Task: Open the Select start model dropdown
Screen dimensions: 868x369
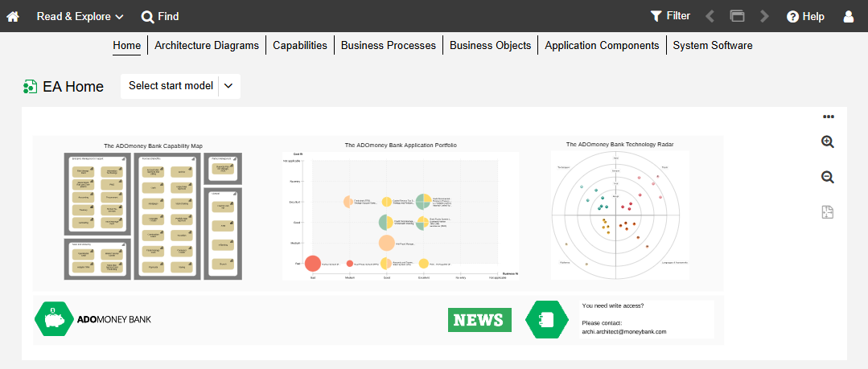Action: tap(171, 86)
